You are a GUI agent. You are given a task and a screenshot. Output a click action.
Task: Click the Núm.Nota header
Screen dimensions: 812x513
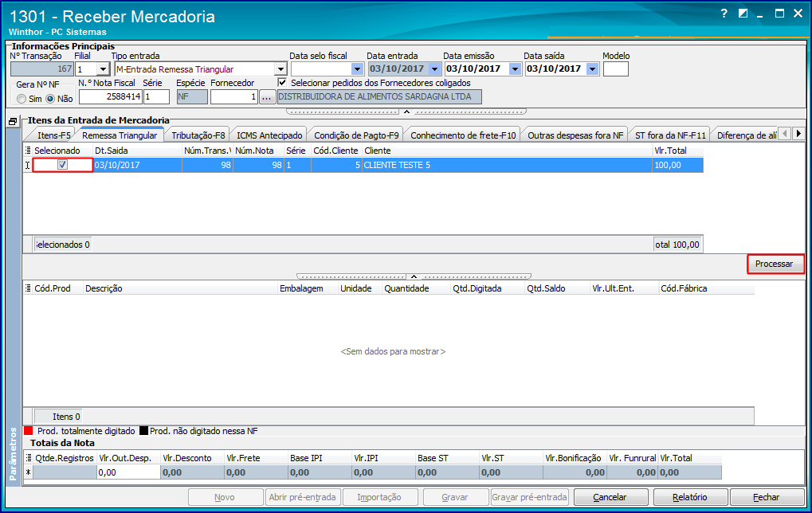point(258,151)
